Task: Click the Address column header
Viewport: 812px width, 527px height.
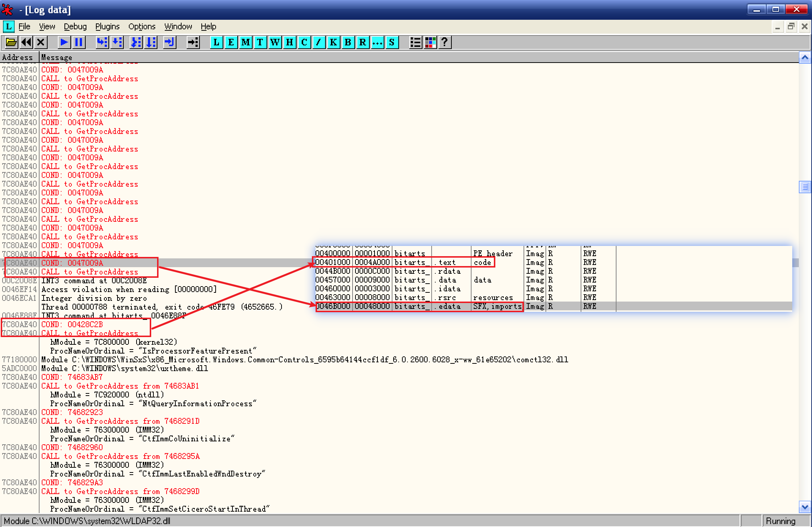Action: point(18,57)
